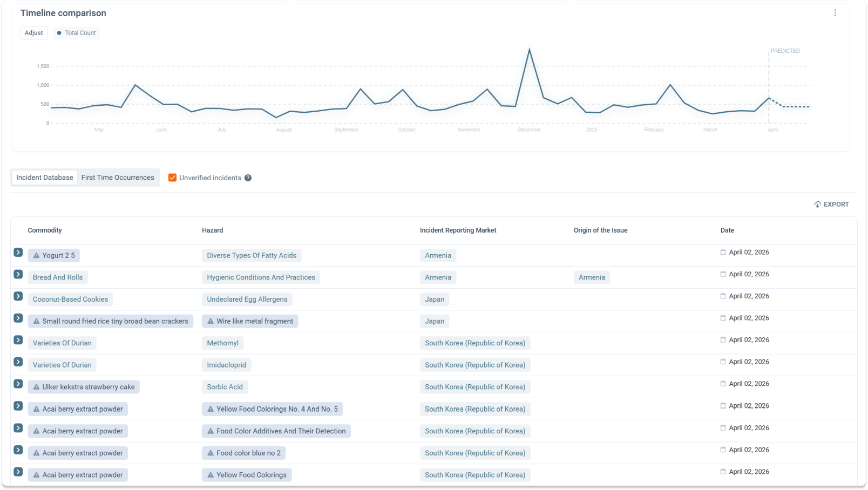Click calendar icon in Bread And Rolls row
The image size is (868, 490).
[x=723, y=274]
